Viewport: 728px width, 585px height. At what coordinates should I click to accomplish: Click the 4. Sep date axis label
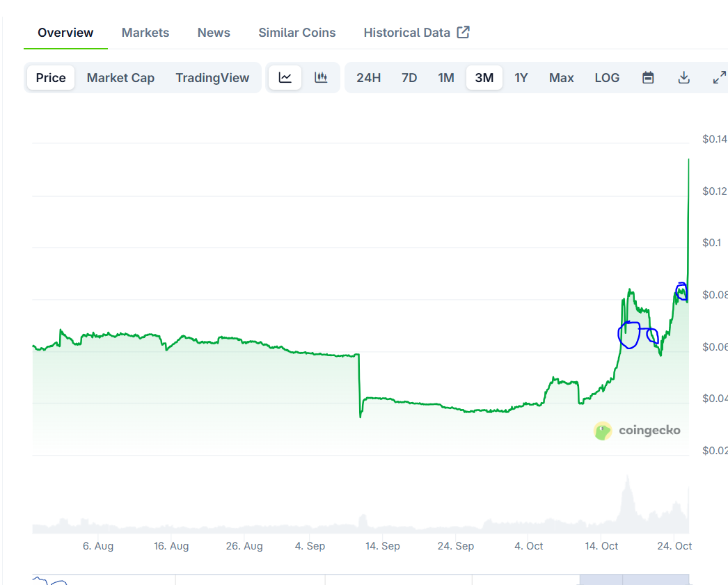click(310, 546)
